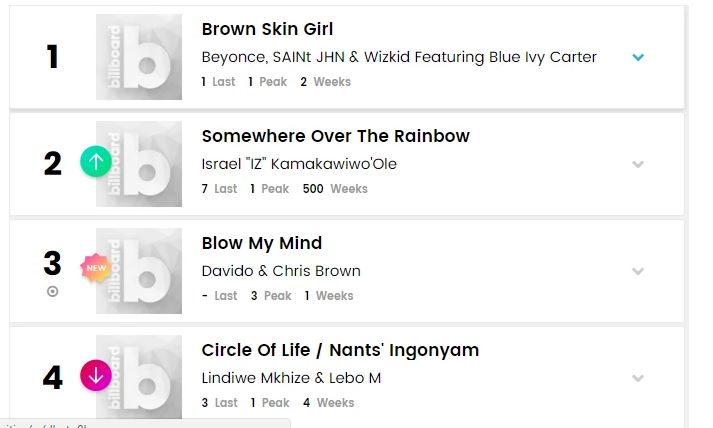Click artist Israel "IZ" Kamakawiwo'Ole
713x428 pixels.
[299, 164]
